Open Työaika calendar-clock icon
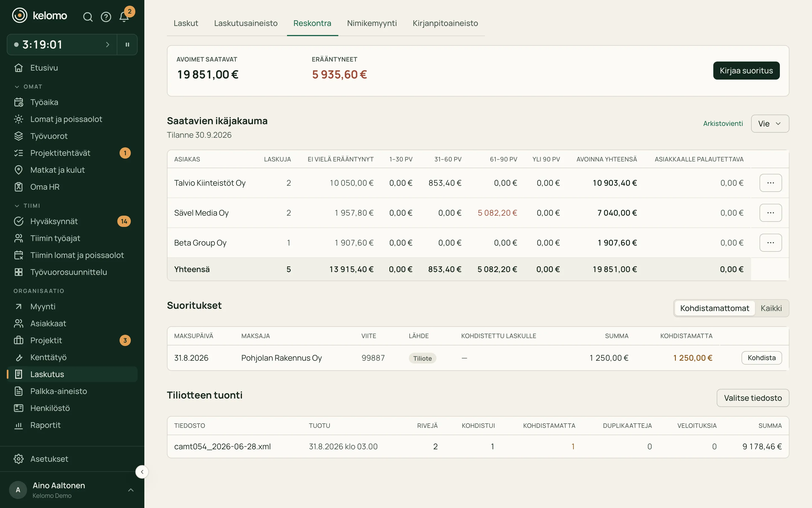Viewport: 812px width, 508px height. tap(19, 102)
